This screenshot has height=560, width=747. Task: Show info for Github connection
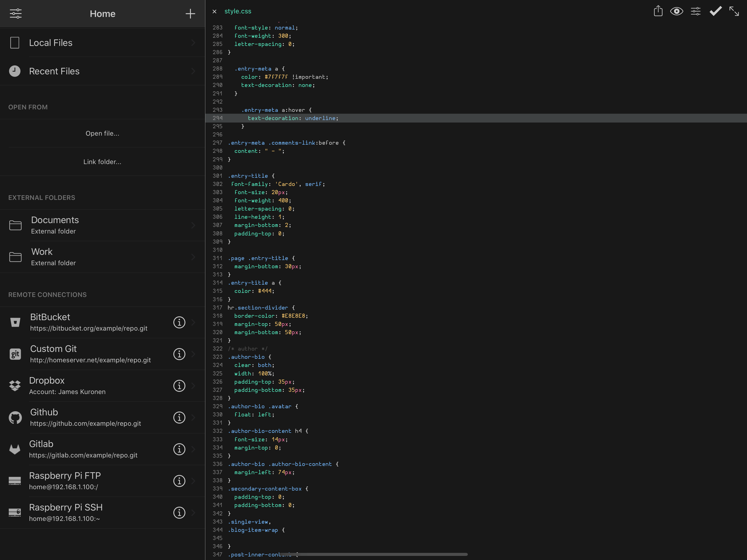(179, 418)
